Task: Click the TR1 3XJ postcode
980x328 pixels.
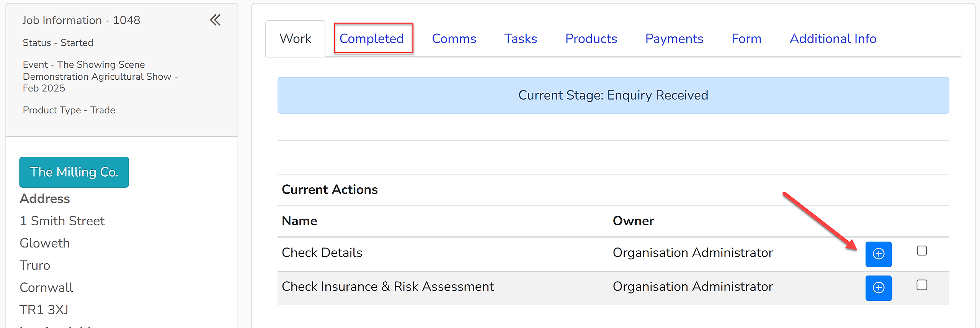Action: click(44, 310)
